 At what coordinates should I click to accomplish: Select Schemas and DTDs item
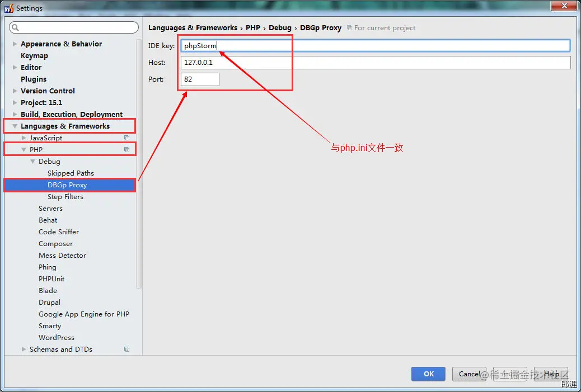pyautogui.click(x=61, y=349)
